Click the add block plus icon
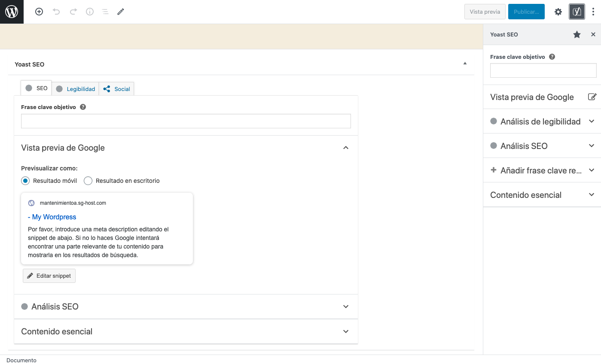Image resolution: width=601 pixels, height=364 pixels. click(39, 12)
